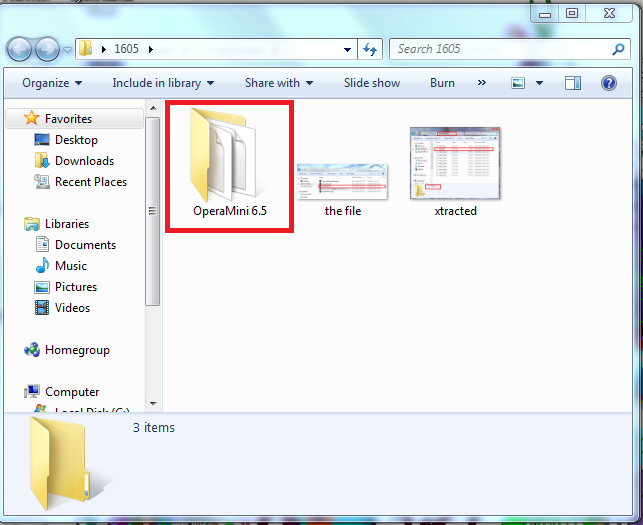This screenshot has width=643, height=525.
Task: Click the 'the file' name label
Action: 343,211
